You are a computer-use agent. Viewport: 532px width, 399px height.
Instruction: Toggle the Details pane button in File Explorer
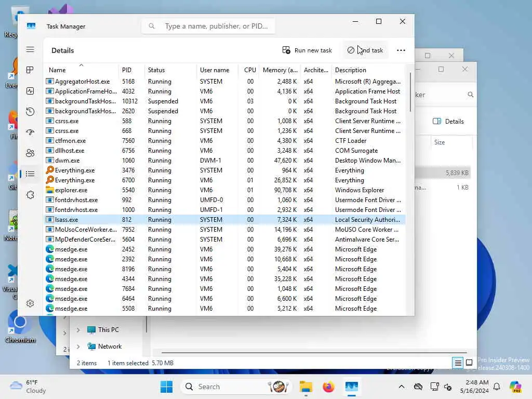(x=448, y=122)
